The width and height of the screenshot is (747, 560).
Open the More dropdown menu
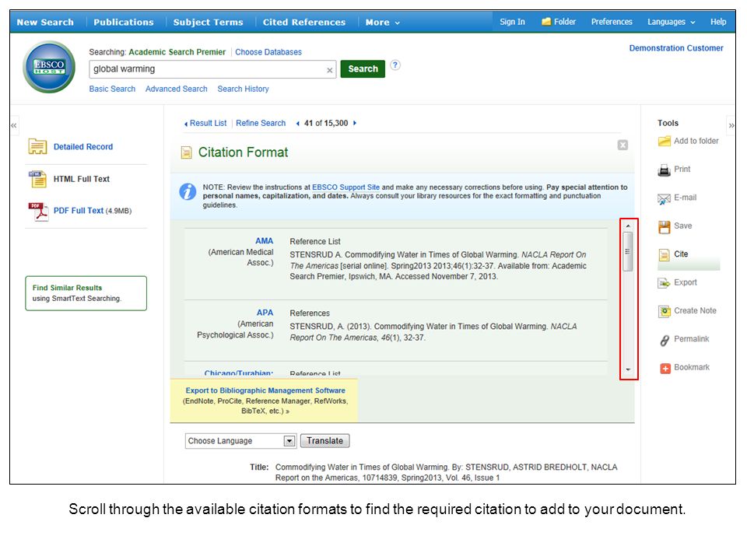coord(383,23)
